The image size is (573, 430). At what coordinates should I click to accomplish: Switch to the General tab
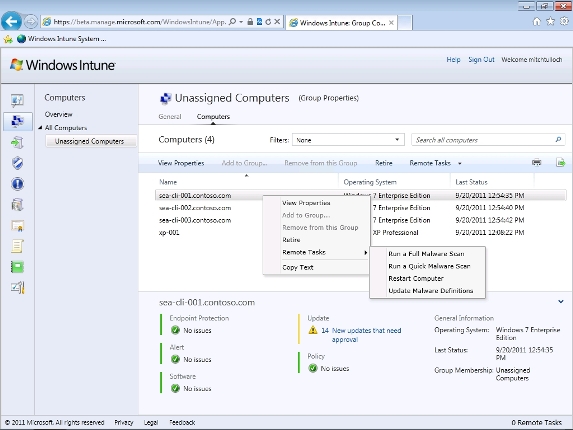(x=170, y=117)
